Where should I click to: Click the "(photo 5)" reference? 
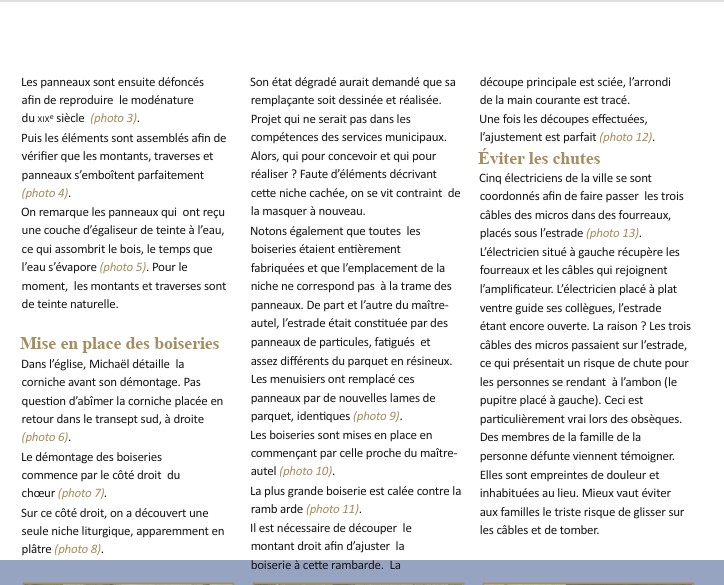click(x=123, y=267)
